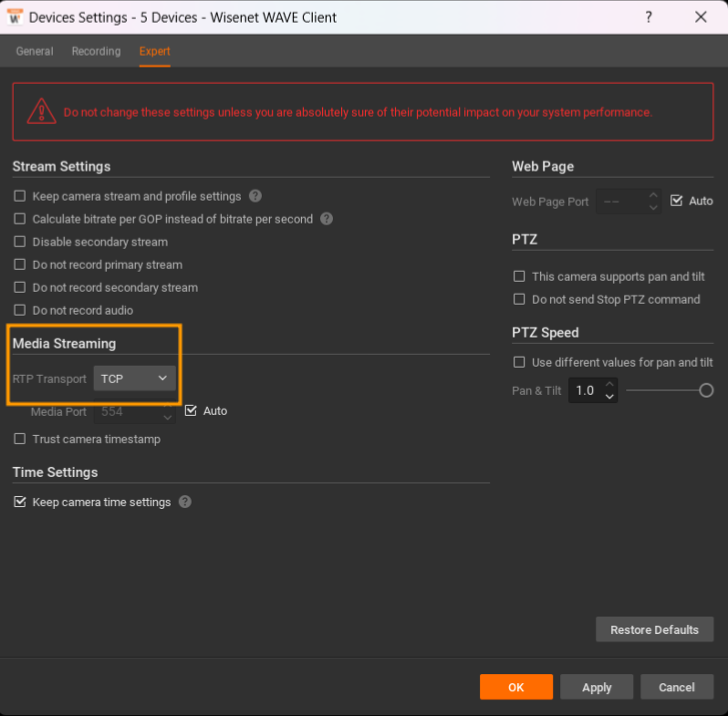Image resolution: width=728 pixels, height=716 pixels.
Task: Click the PTZ Speed heading
Action: (545, 333)
